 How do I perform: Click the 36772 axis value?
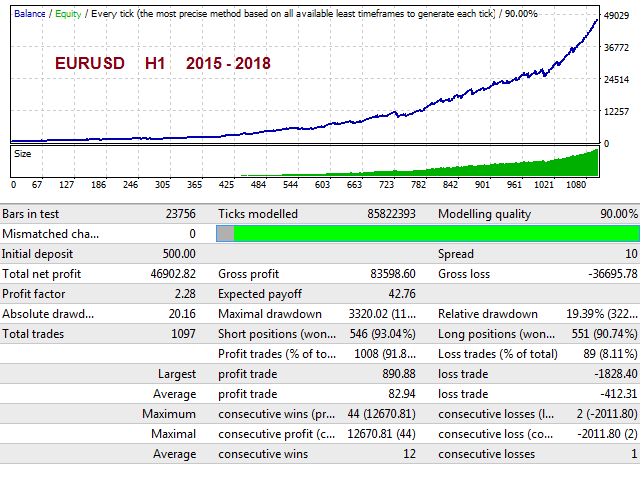616,48
